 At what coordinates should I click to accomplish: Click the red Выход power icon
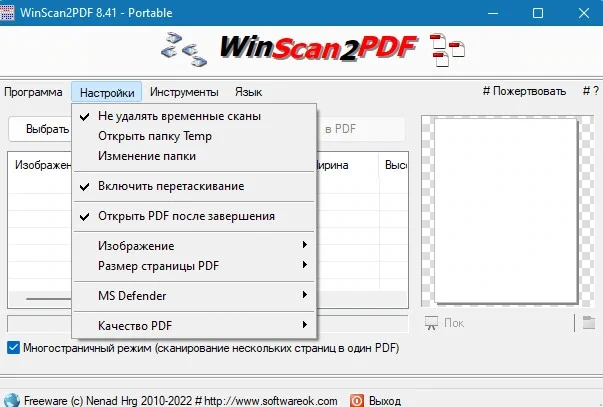click(357, 400)
